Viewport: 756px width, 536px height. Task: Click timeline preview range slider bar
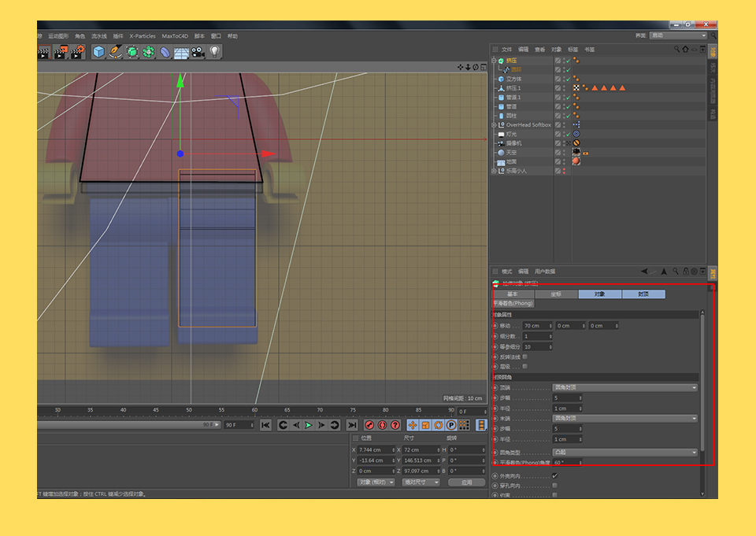128,425
